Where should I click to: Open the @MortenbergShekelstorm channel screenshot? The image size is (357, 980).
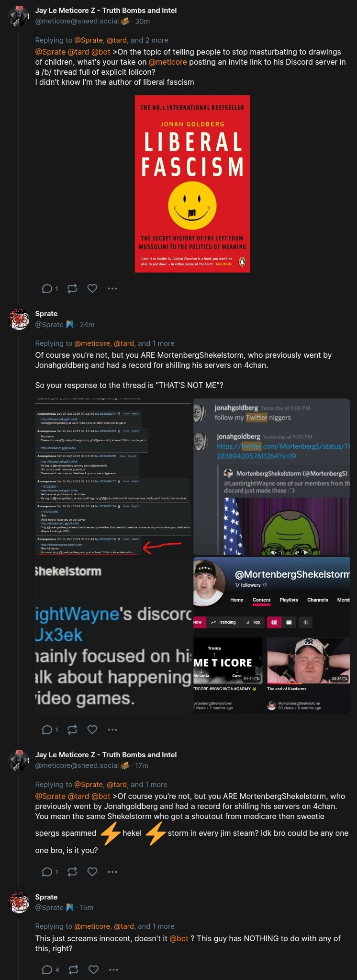272,635
